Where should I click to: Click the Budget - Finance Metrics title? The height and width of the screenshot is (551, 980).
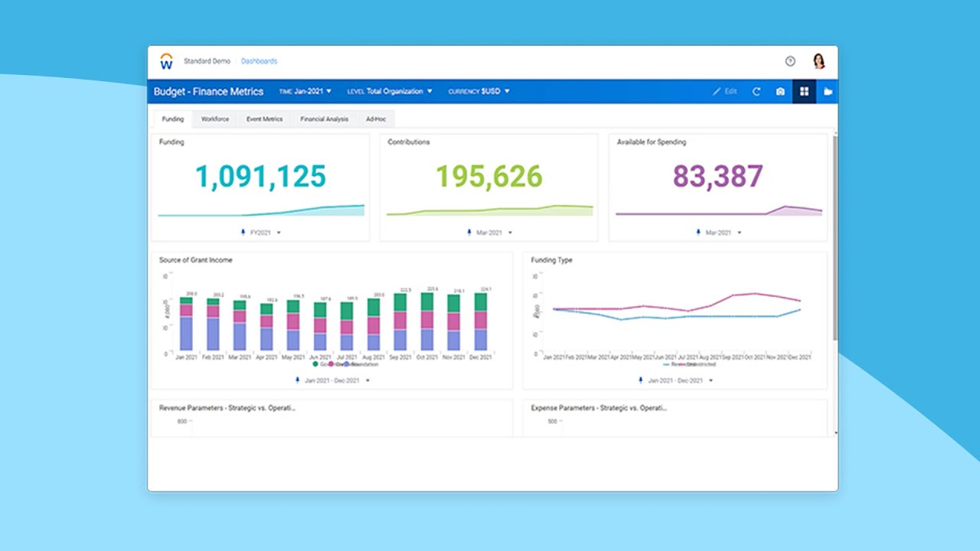[x=208, y=91]
